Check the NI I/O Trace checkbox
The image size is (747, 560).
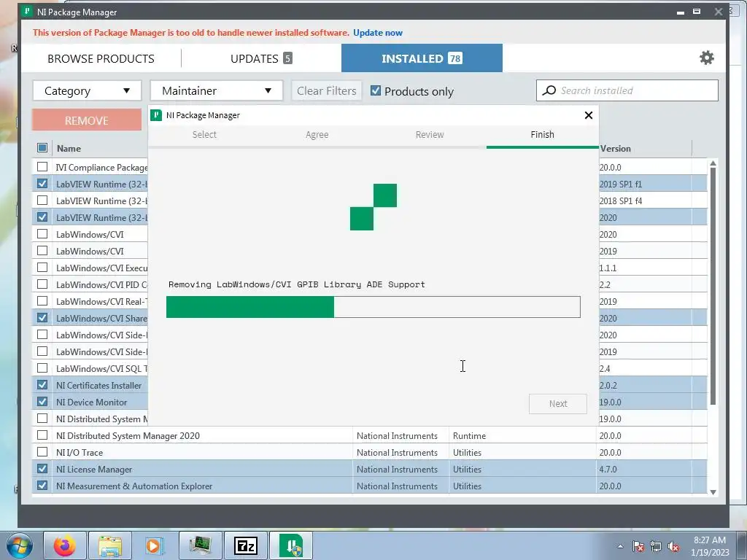coord(42,452)
